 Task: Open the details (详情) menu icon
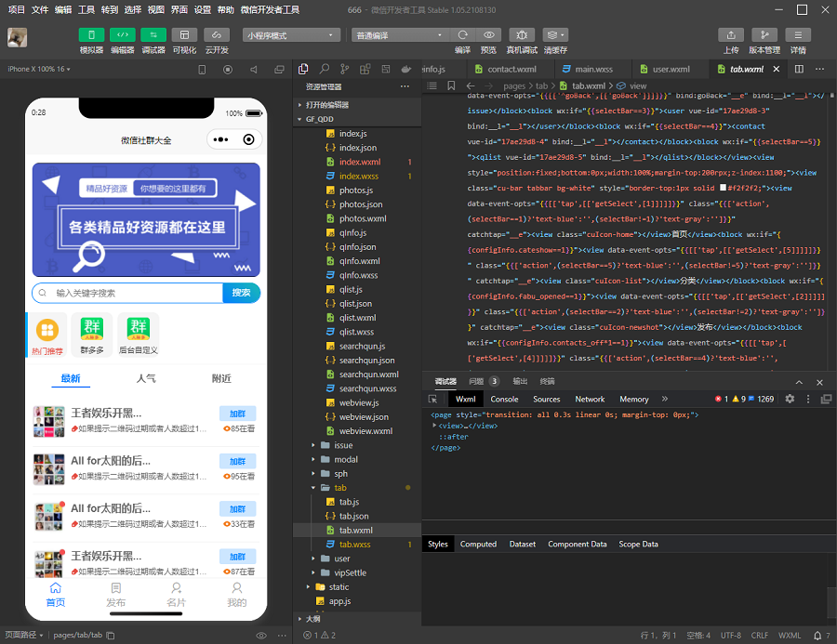click(798, 35)
